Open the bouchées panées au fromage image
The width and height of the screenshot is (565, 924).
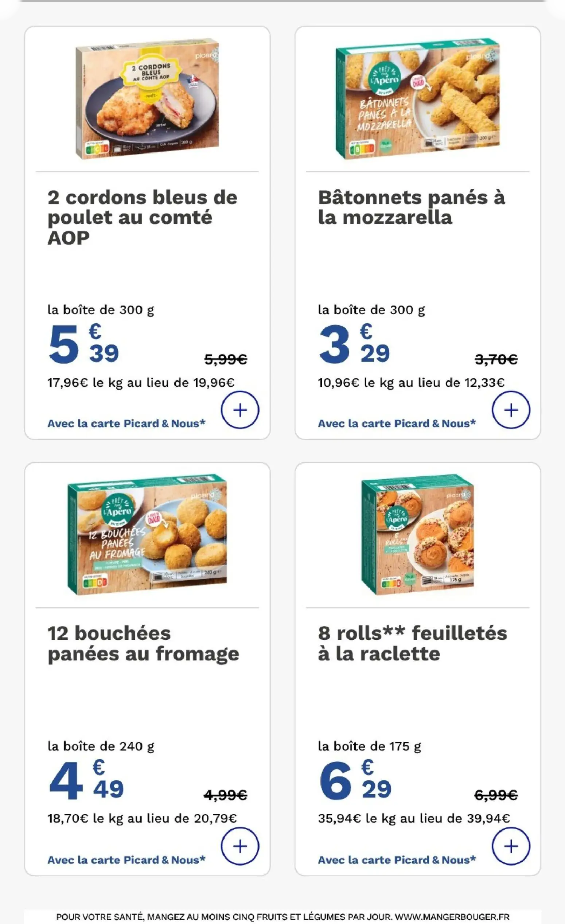(147, 534)
